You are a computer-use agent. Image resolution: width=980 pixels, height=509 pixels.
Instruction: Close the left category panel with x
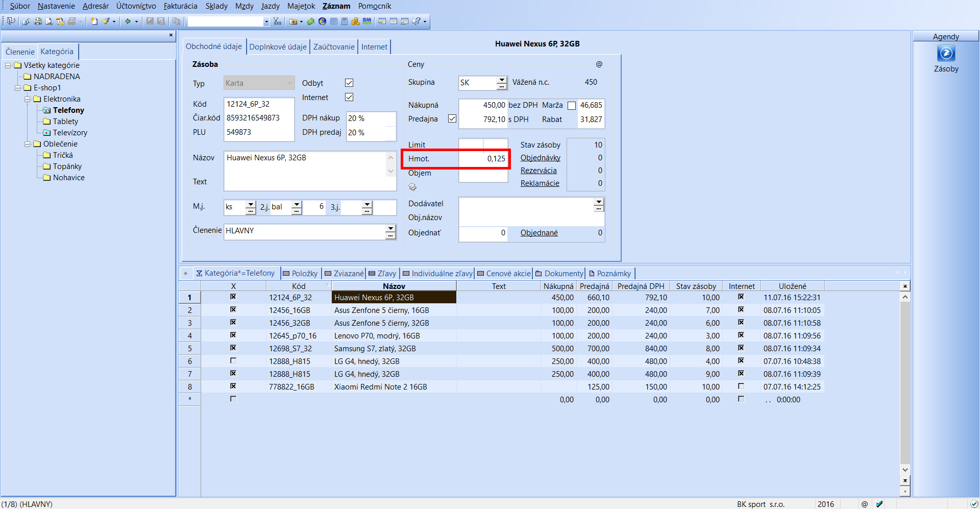click(171, 35)
